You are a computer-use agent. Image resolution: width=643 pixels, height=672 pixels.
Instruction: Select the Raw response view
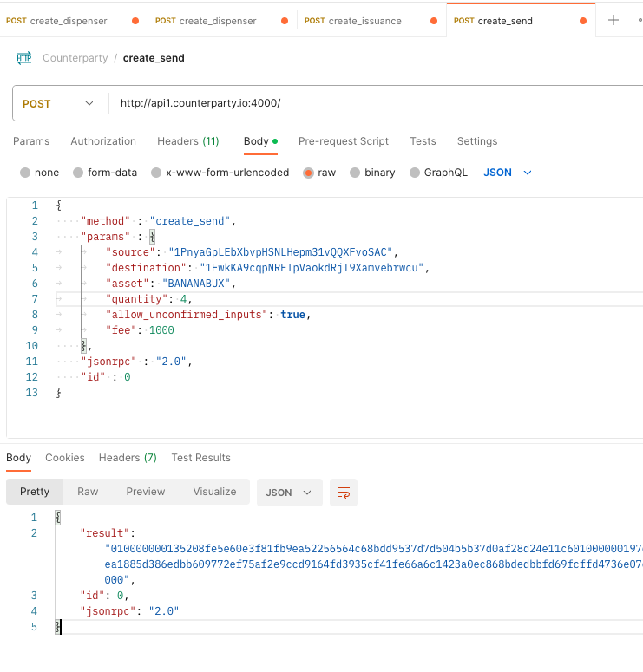click(88, 492)
